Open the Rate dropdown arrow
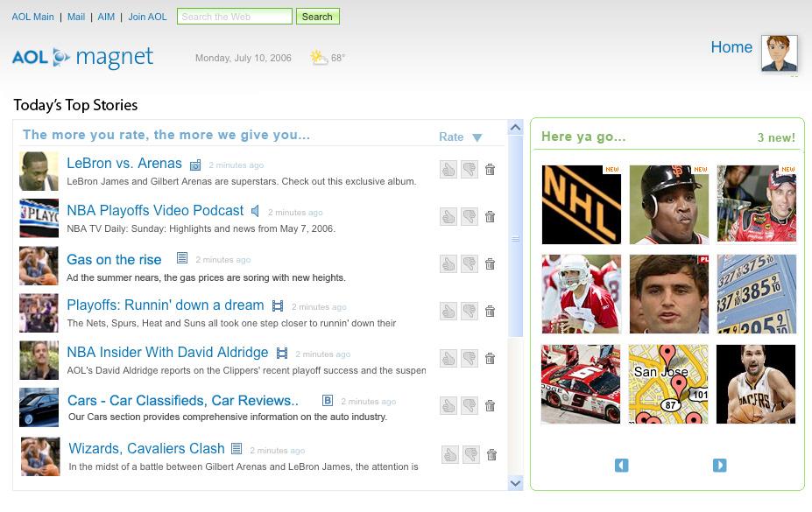The height and width of the screenshot is (512, 812). point(477,137)
